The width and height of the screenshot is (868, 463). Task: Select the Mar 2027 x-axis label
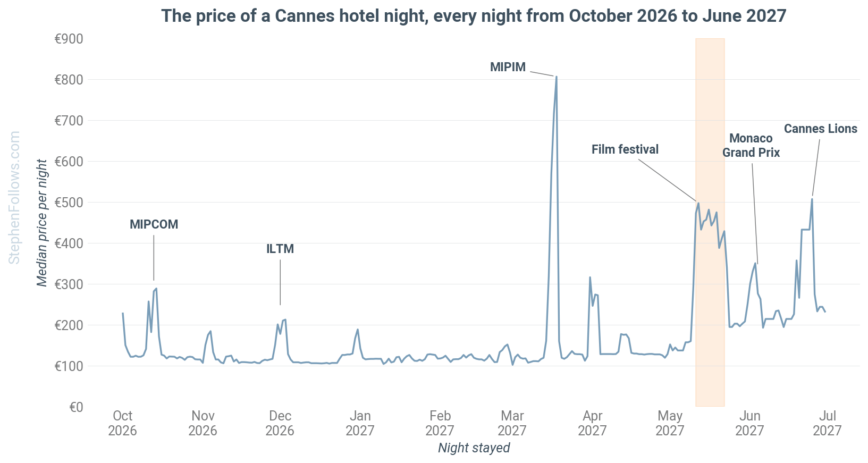512,423
